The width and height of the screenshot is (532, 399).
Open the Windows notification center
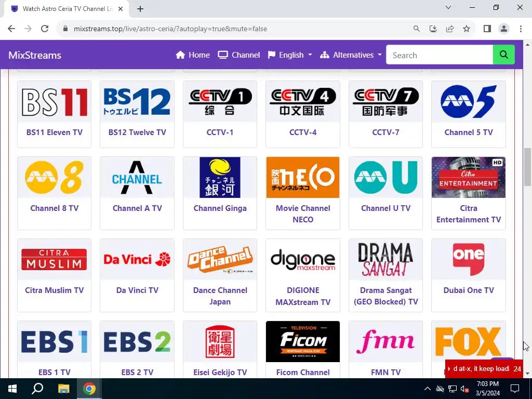(x=515, y=389)
